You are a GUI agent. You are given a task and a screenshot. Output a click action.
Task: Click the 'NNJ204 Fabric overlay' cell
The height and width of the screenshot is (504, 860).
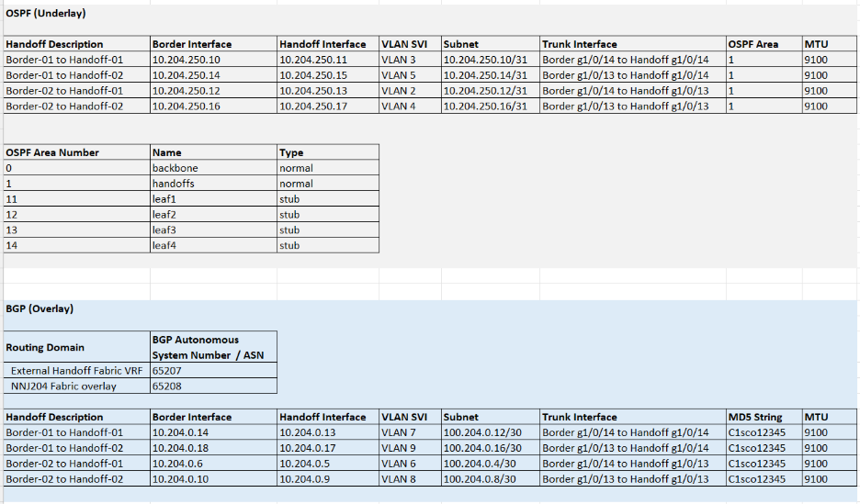77,386
